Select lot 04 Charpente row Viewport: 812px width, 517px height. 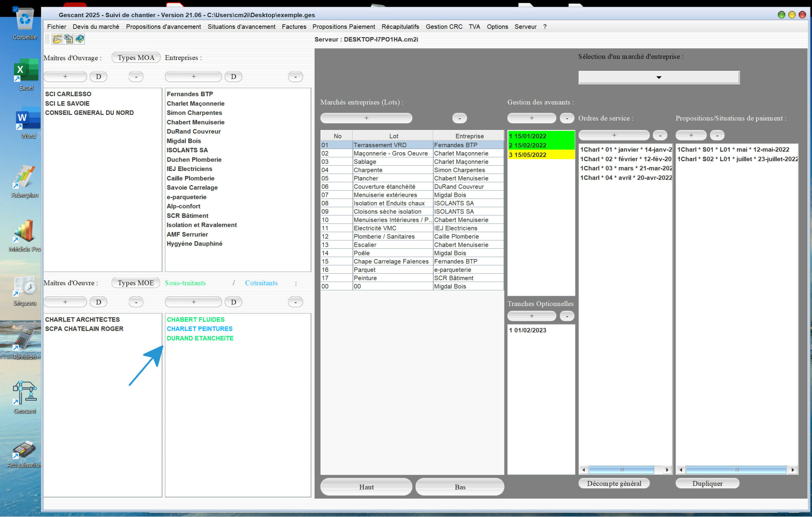[x=412, y=170]
